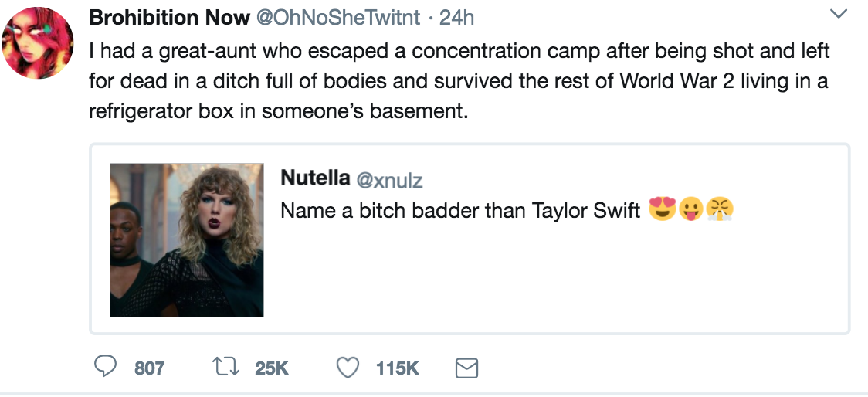The height and width of the screenshot is (397, 868).
Task: Expand the tweet options chevron menu
Action: point(838,15)
